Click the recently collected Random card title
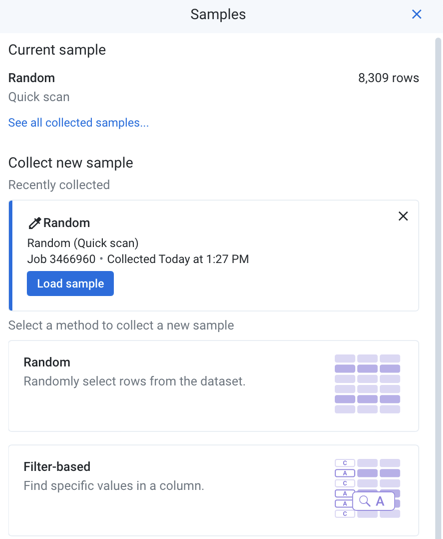Screen dimensions: 443x539 [67, 223]
